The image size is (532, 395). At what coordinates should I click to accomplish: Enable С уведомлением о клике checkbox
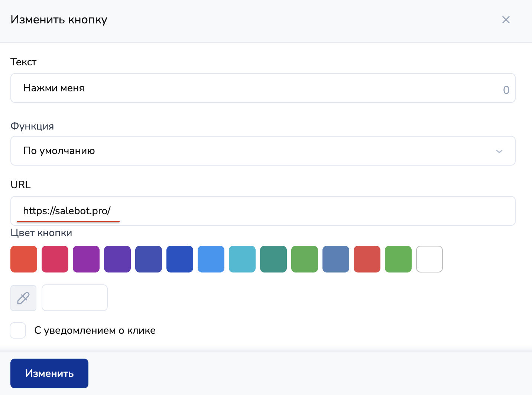tap(18, 330)
